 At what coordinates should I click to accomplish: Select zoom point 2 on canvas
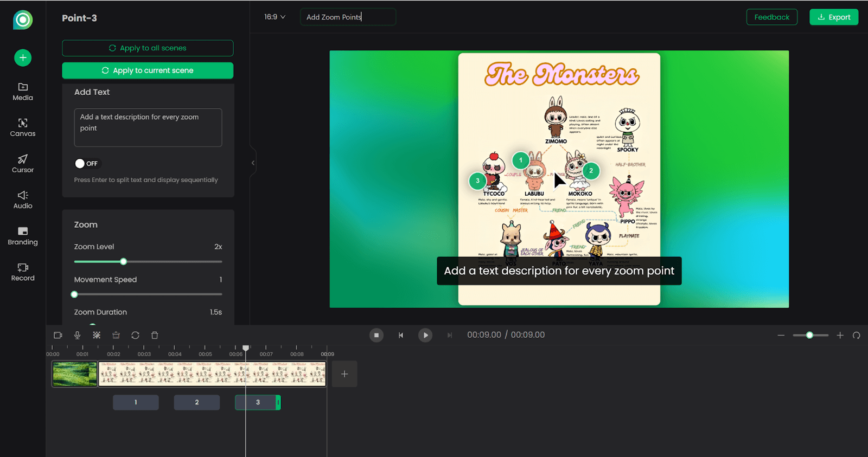[591, 170]
